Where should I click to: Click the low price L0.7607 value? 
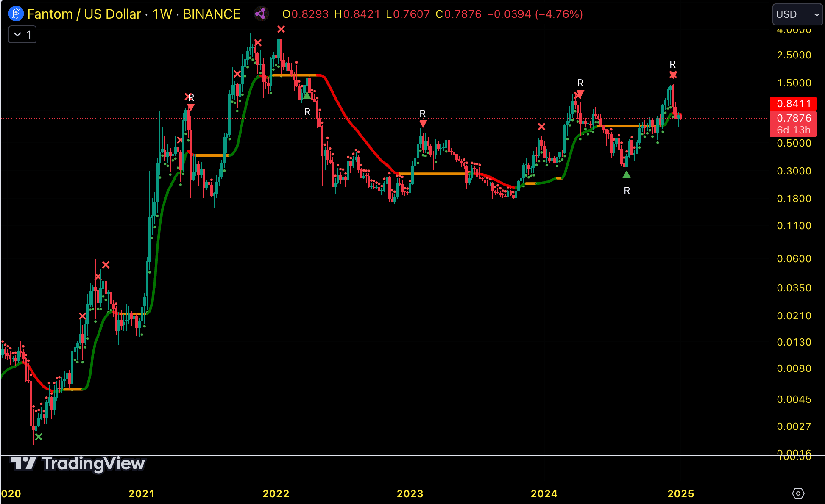408,14
